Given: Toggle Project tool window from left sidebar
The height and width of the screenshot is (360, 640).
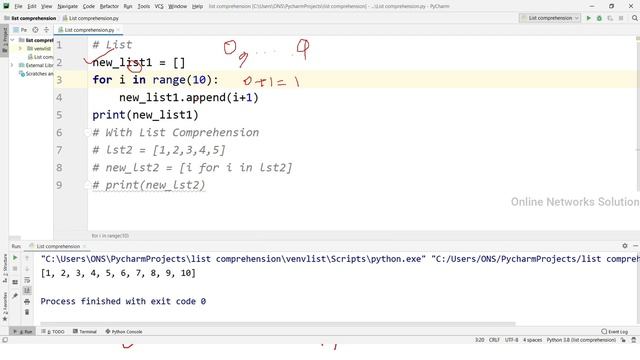Looking at the screenshot, I should [4, 40].
